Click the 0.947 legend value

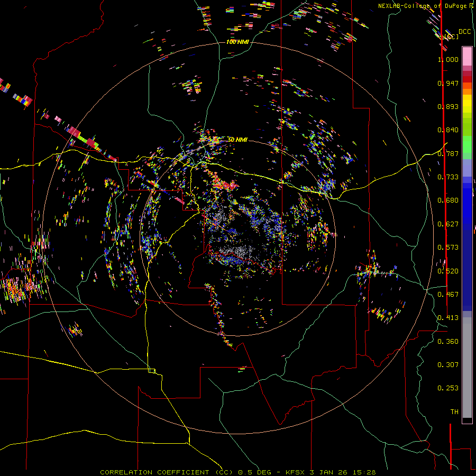pyautogui.click(x=448, y=83)
